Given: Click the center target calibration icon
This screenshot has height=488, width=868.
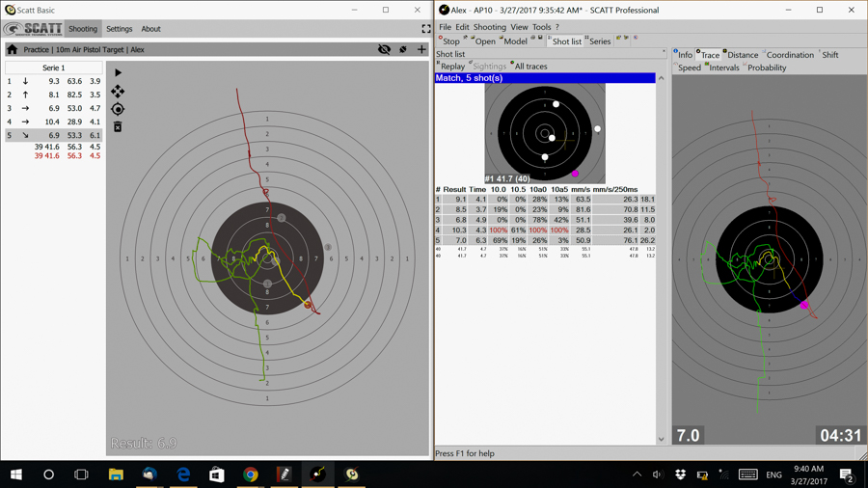Looking at the screenshot, I should [x=118, y=109].
